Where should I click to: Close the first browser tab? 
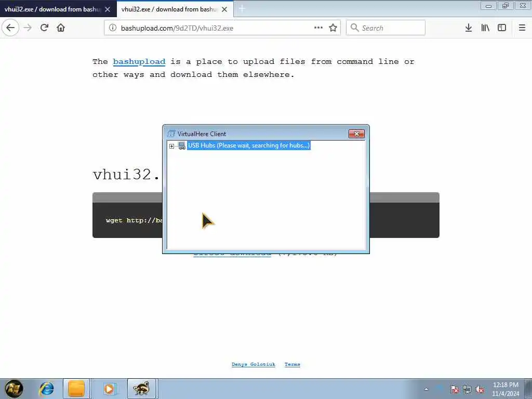[x=108, y=9]
